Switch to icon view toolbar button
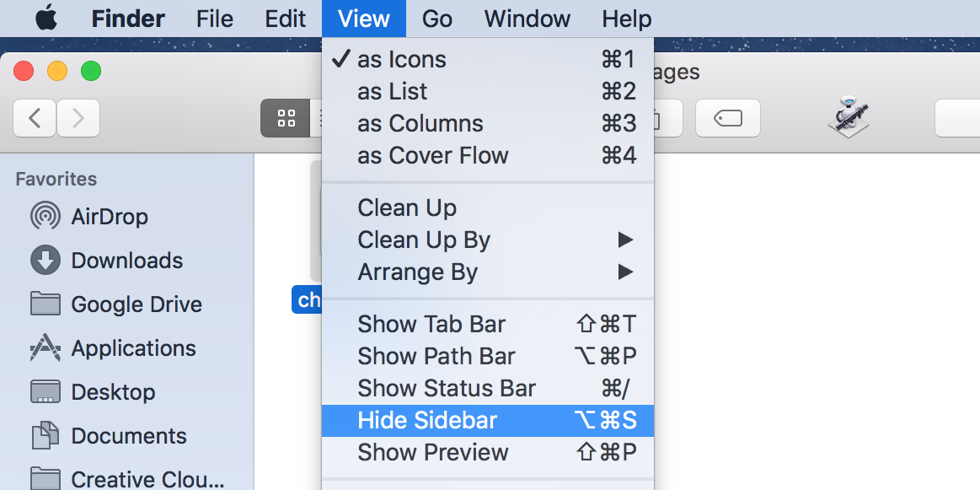The image size is (980, 490). point(287,119)
